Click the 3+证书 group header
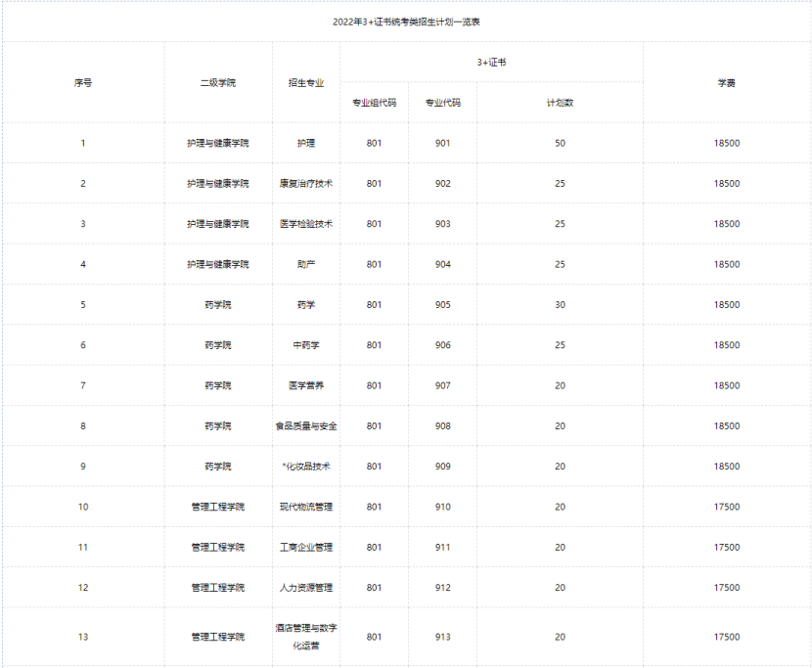This screenshot has width=812, height=668. click(491, 63)
